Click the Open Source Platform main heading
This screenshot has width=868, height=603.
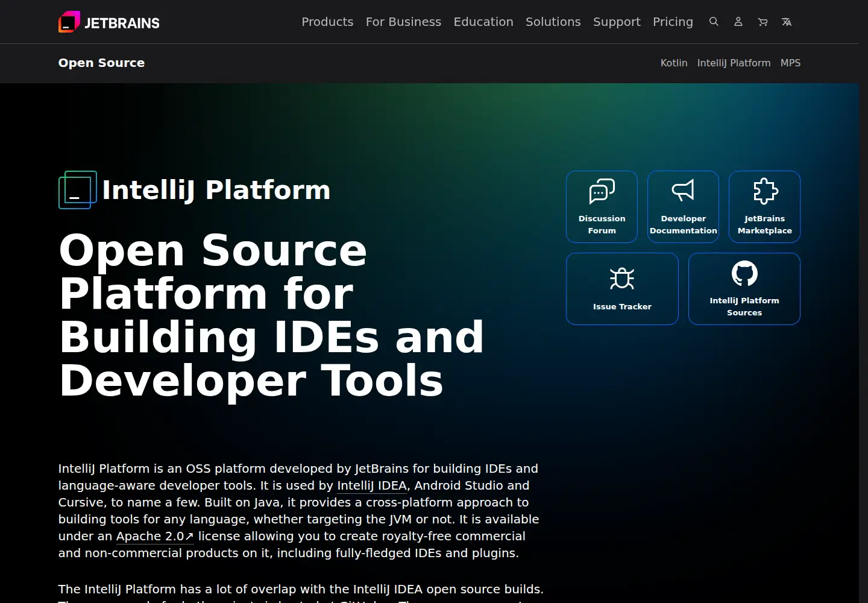click(x=271, y=315)
